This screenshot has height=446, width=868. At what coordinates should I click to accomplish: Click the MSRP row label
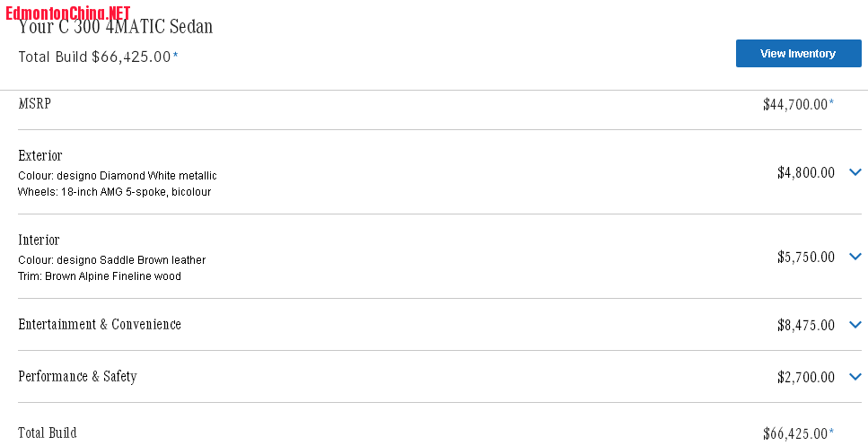point(35,103)
